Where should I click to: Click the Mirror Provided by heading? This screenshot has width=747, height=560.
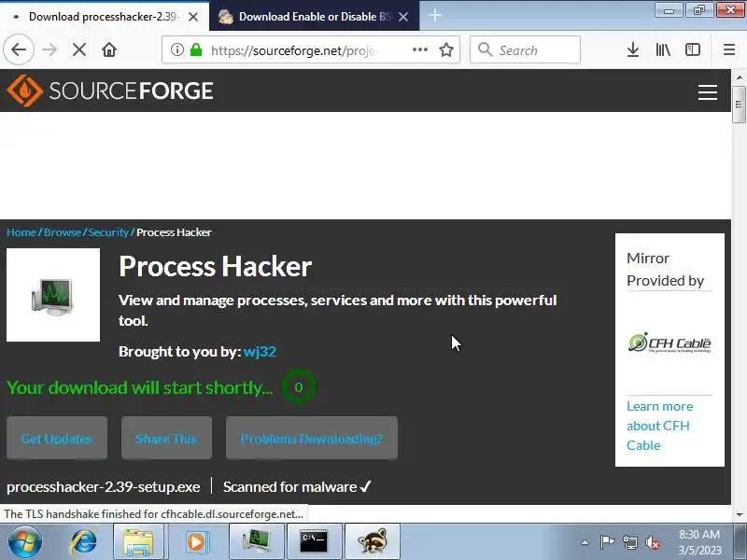point(665,270)
